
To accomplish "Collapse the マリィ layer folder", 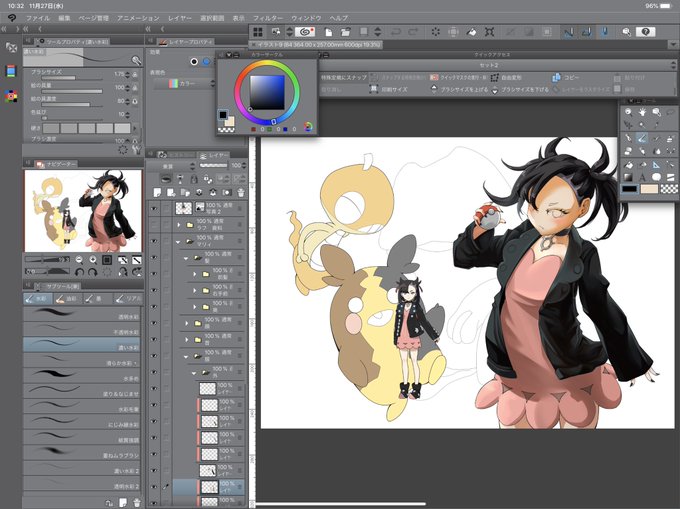I will [x=178, y=241].
